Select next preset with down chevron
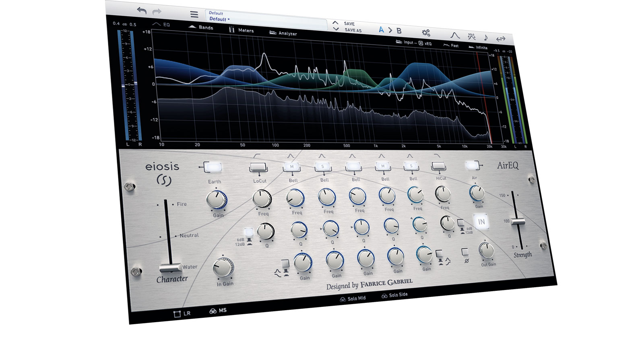644x362 pixels. tap(336, 29)
